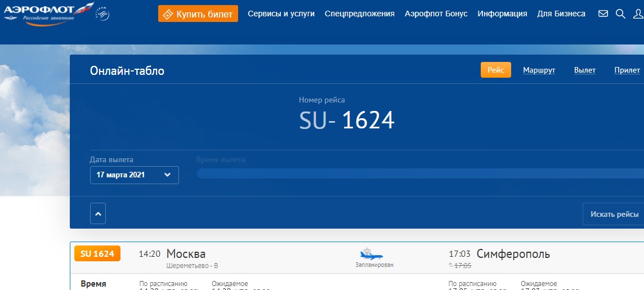Click the Aeroflot logo
This screenshot has width=644, height=290.
pos(47,11)
